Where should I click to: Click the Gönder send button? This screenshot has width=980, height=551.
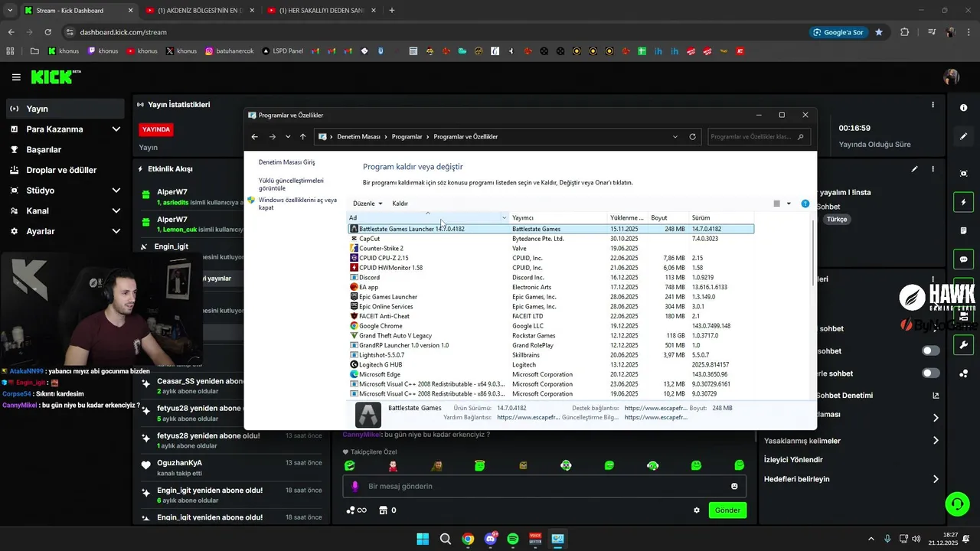click(x=727, y=510)
